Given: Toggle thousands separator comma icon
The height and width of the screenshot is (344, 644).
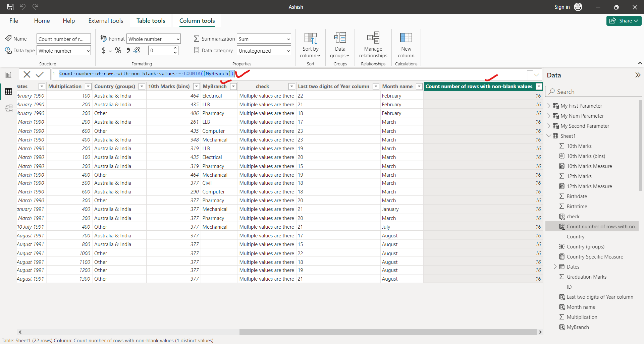Looking at the screenshot, I should [x=128, y=50].
